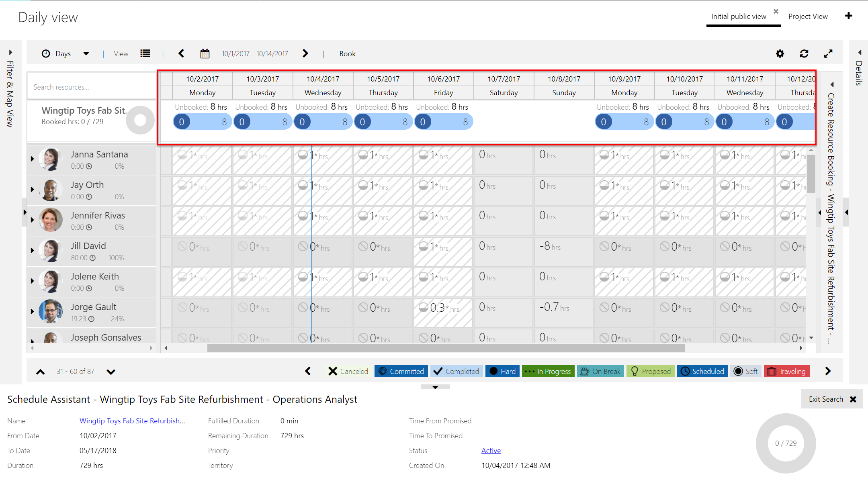Open the schedule board settings gear

[780, 54]
